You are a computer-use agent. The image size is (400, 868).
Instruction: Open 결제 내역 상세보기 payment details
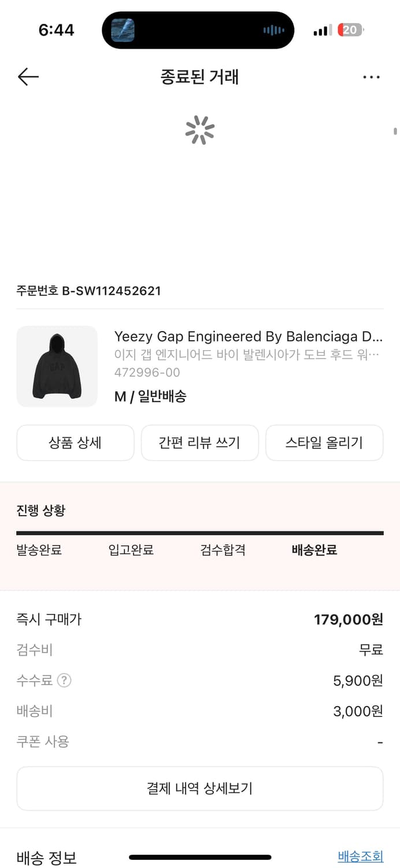[199, 788]
